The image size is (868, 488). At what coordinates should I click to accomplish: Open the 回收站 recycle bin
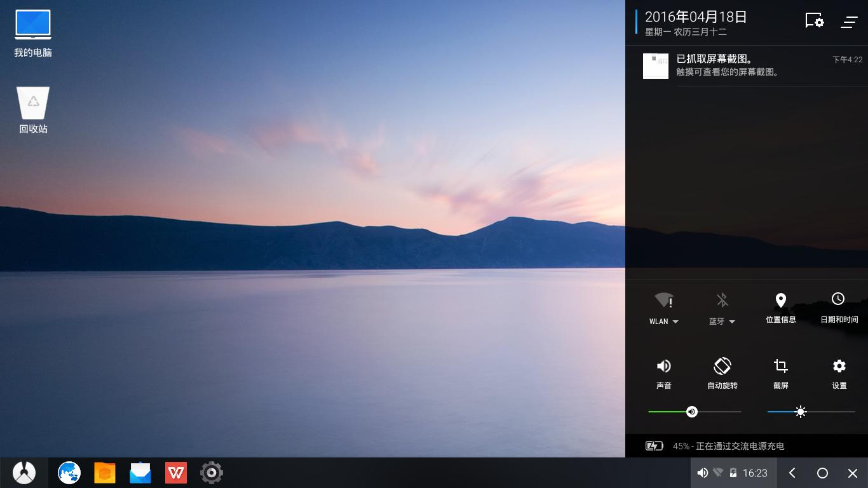pos(33,104)
